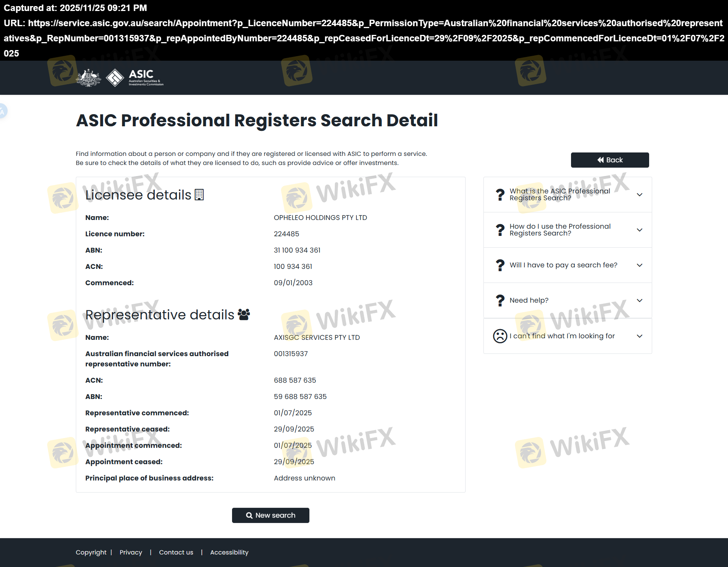728x567 pixels.
Task: Click the building icon beside Licensee details
Action: click(199, 195)
